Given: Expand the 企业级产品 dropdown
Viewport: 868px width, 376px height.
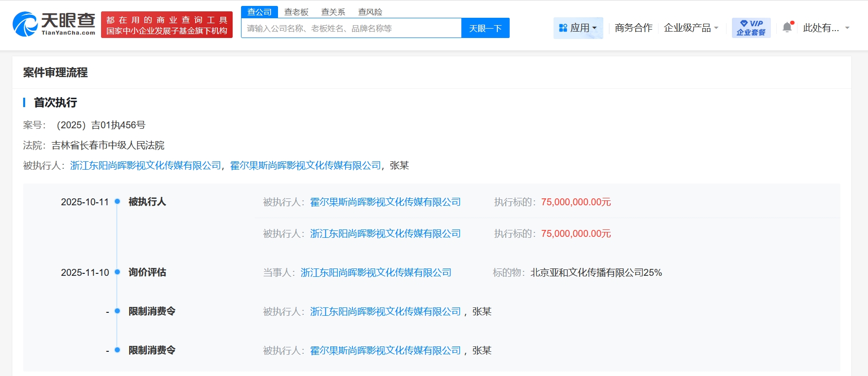Looking at the screenshot, I should (x=691, y=28).
